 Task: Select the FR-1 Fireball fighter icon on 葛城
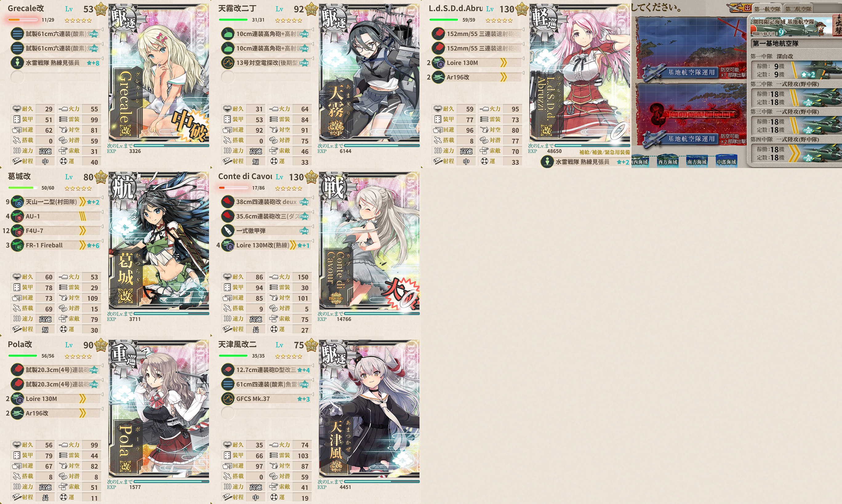coord(17,245)
